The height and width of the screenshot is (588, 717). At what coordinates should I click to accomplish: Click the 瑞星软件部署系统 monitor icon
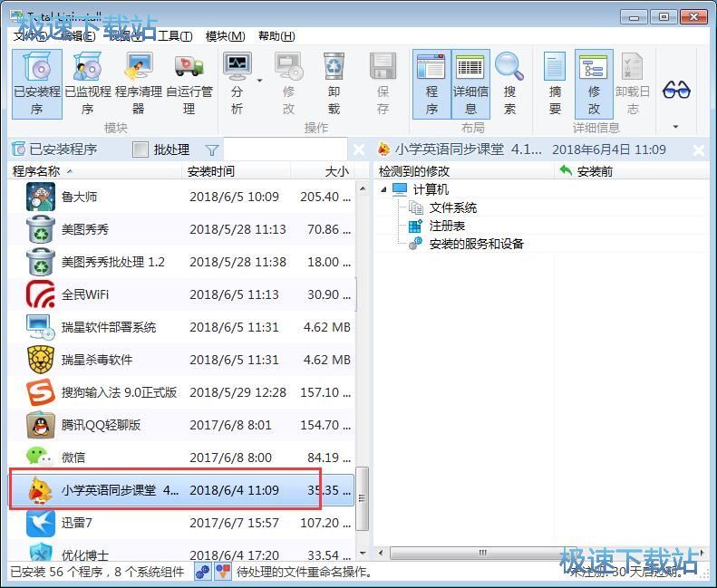coord(41,327)
